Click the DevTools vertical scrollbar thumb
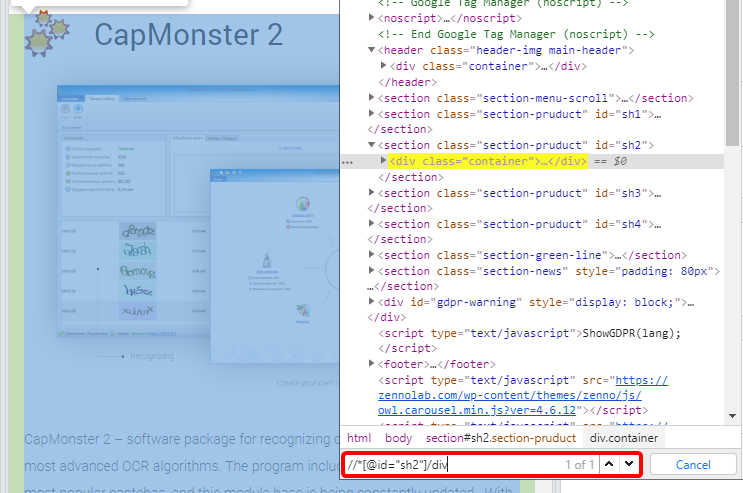This screenshot has width=743, height=493. (732, 72)
